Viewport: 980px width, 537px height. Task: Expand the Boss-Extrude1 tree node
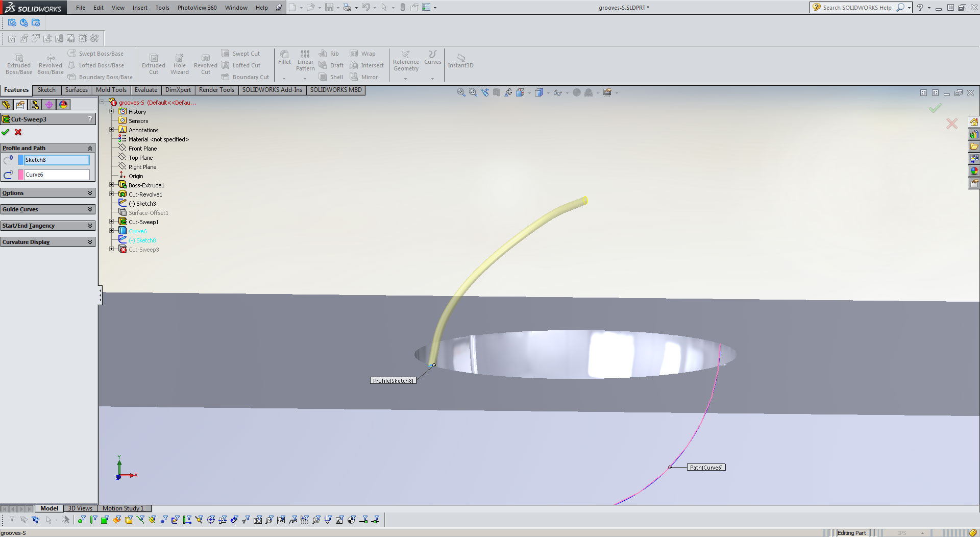click(112, 185)
